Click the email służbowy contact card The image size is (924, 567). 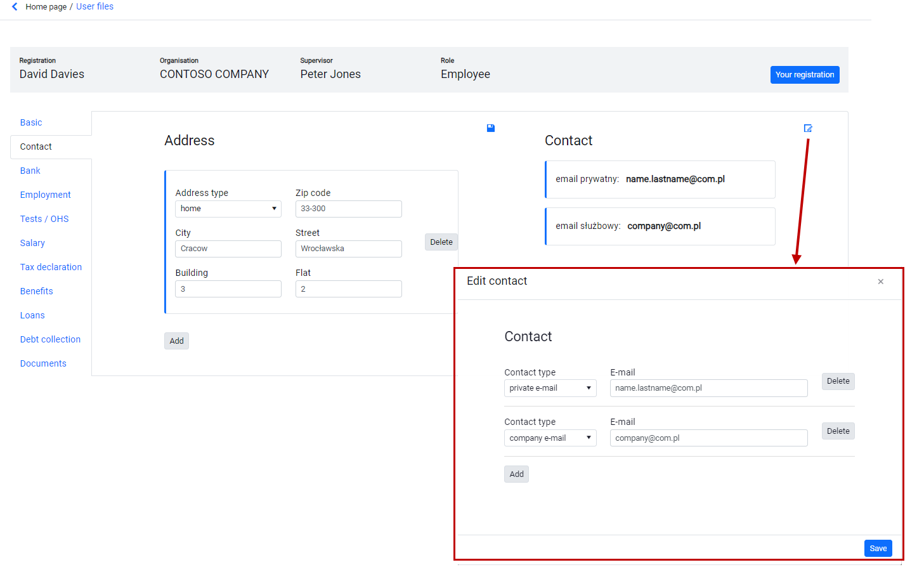660,226
